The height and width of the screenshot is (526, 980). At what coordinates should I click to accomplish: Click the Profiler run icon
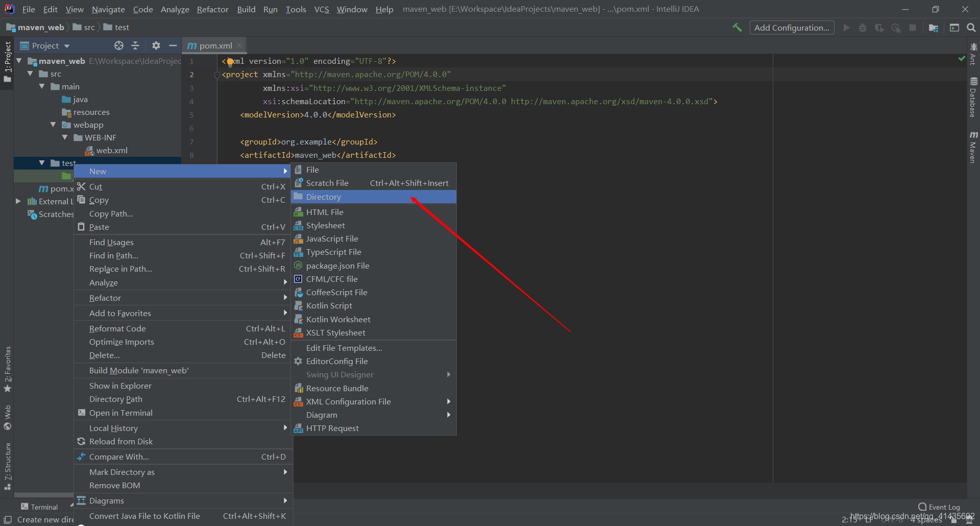[x=896, y=28]
